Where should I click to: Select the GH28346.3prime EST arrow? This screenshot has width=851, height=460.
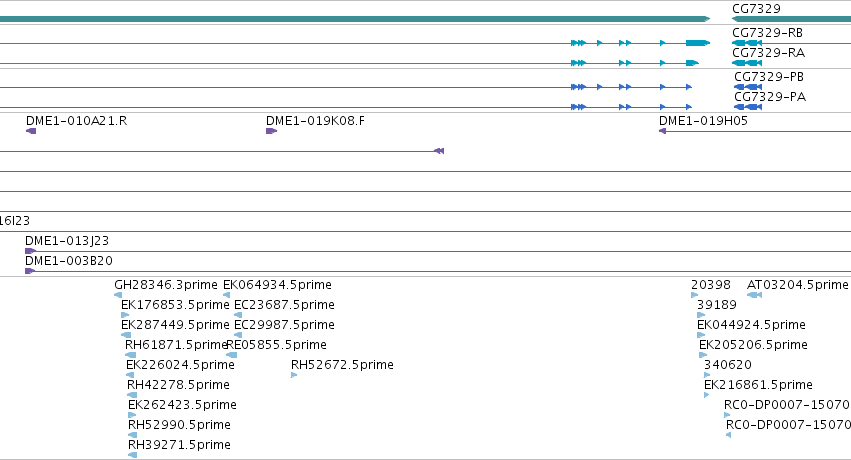[x=118, y=295]
